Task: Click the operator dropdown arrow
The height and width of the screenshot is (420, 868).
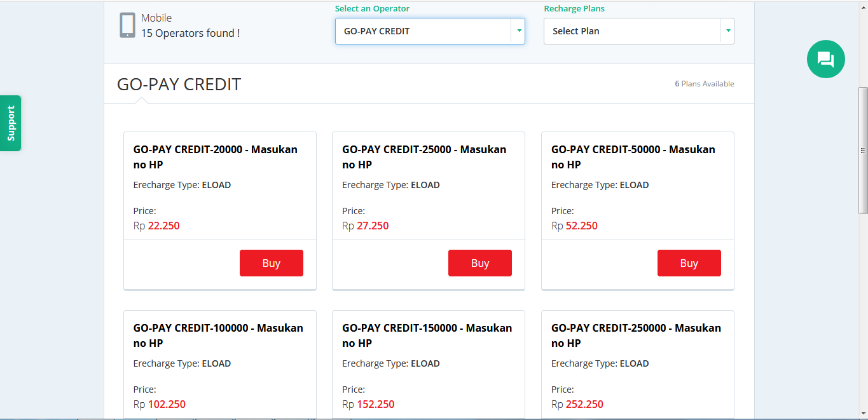Action: (519, 31)
